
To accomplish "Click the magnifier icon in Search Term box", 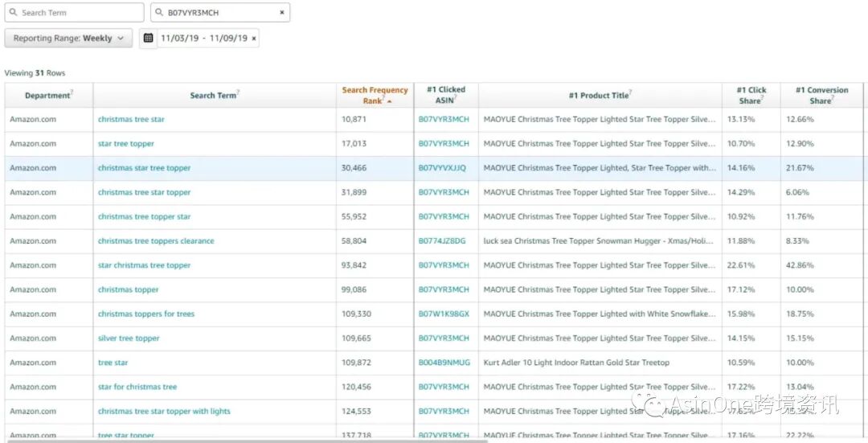I will pyautogui.click(x=14, y=12).
